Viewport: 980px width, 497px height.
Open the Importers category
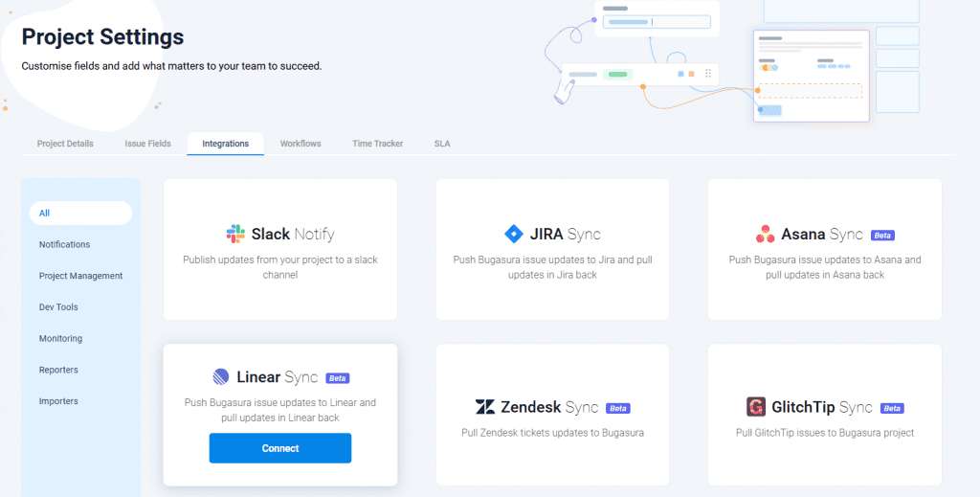click(58, 401)
